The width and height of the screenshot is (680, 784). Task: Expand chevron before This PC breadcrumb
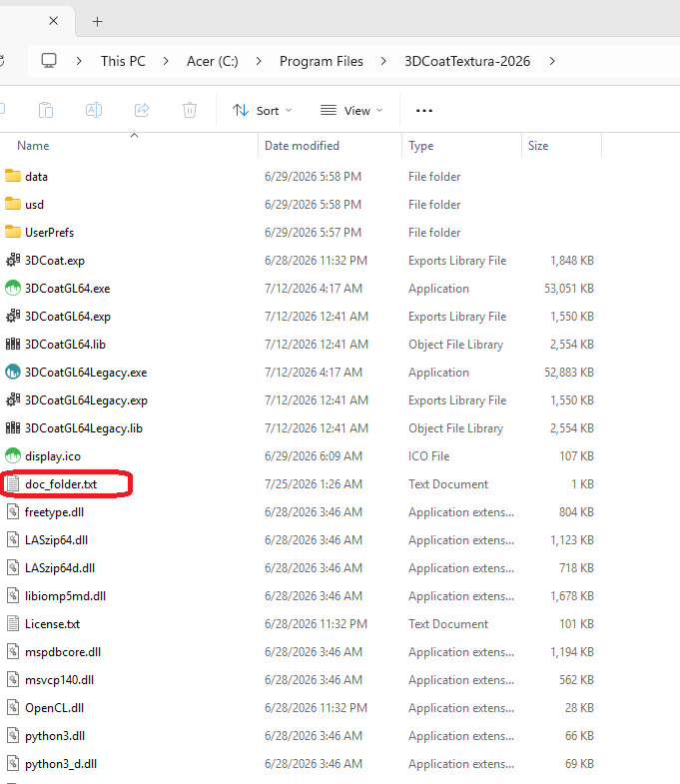click(x=79, y=61)
